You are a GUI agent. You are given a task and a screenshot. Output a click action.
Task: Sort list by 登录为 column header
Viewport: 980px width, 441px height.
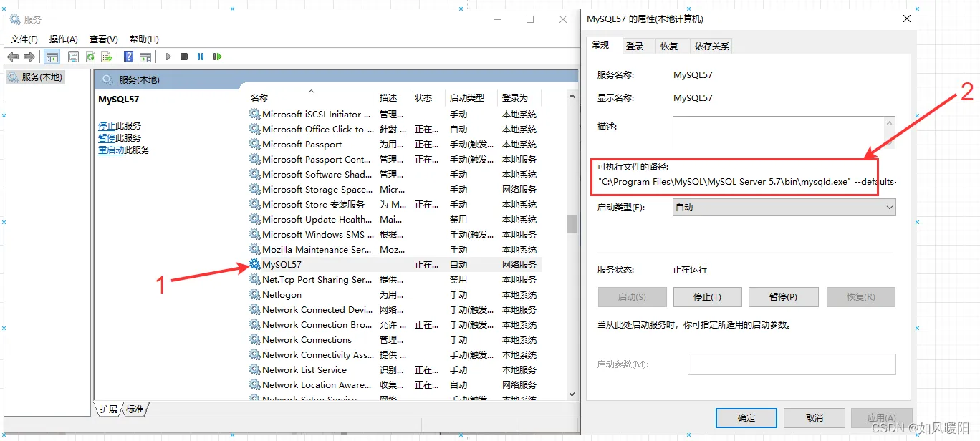[x=519, y=98]
